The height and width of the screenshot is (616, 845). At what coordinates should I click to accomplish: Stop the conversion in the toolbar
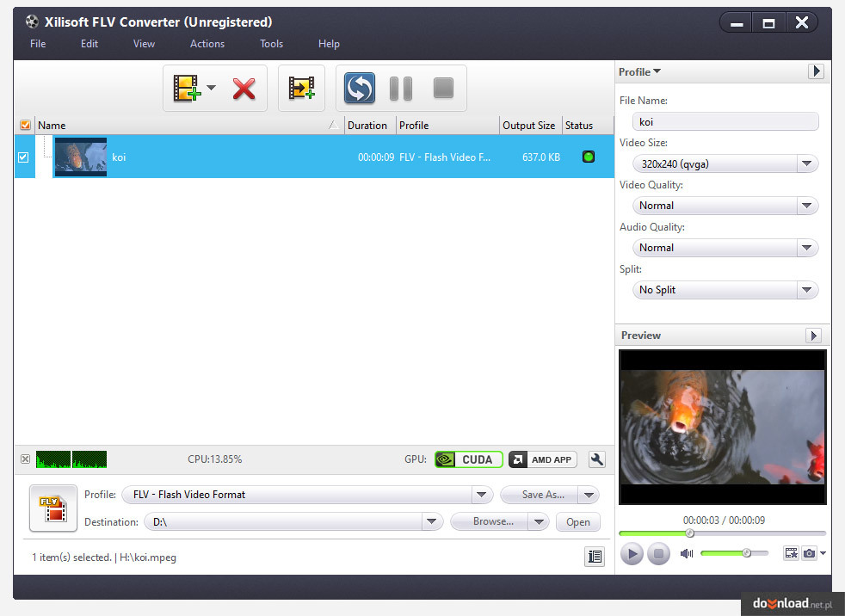point(443,88)
